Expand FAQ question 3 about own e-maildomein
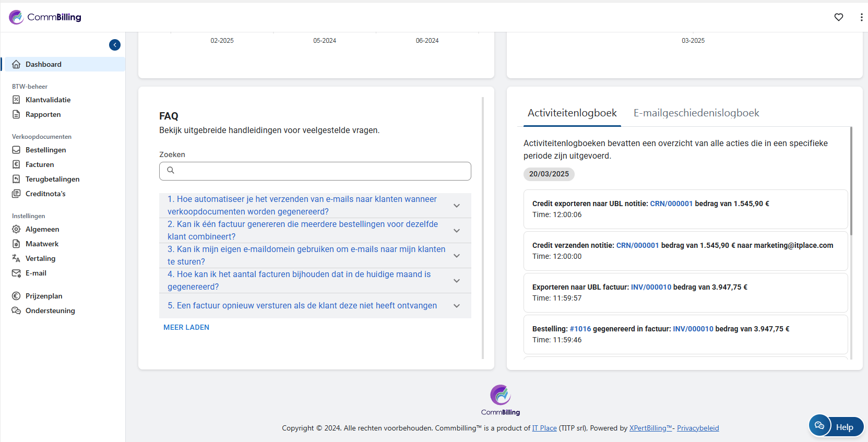The width and height of the screenshot is (868, 442). [x=456, y=256]
